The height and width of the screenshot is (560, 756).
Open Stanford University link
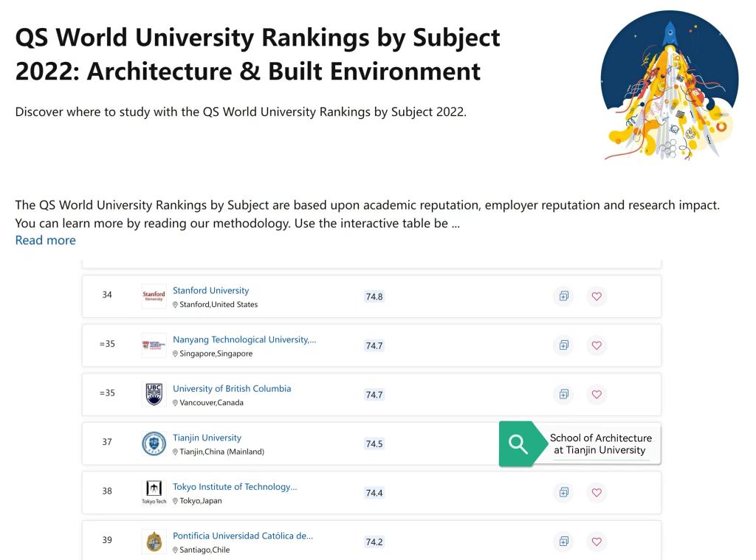point(210,291)
